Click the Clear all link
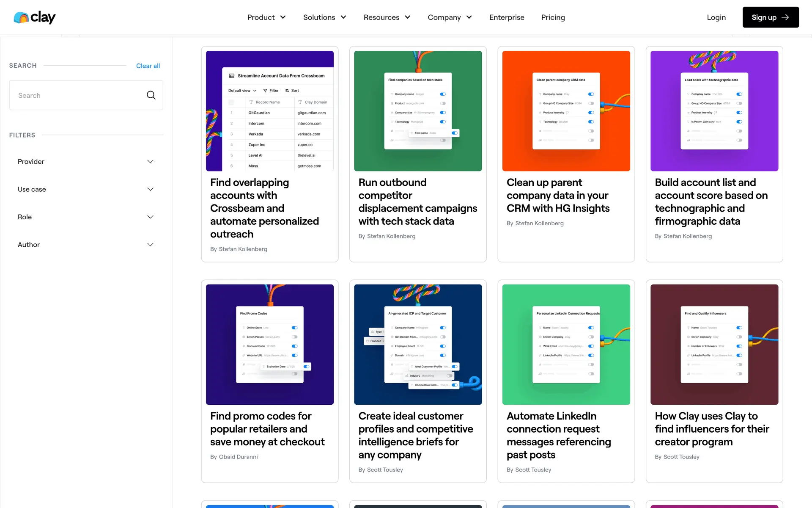This screenshot has width=812, height=508. 148,66
